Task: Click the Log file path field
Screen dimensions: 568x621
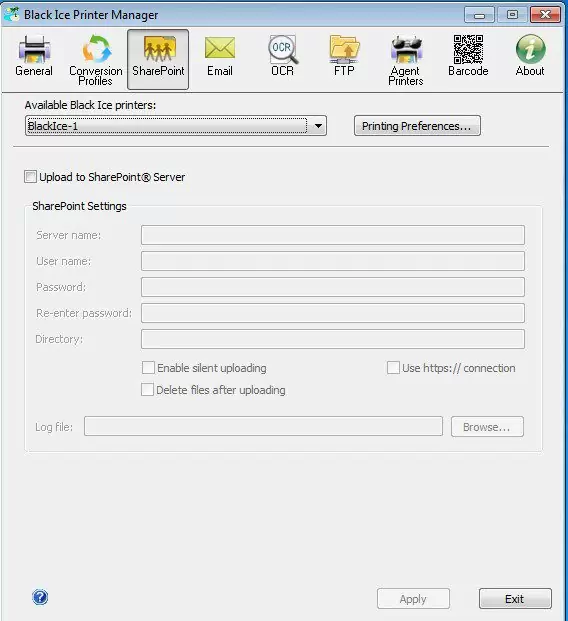Action: coord(263,426)
